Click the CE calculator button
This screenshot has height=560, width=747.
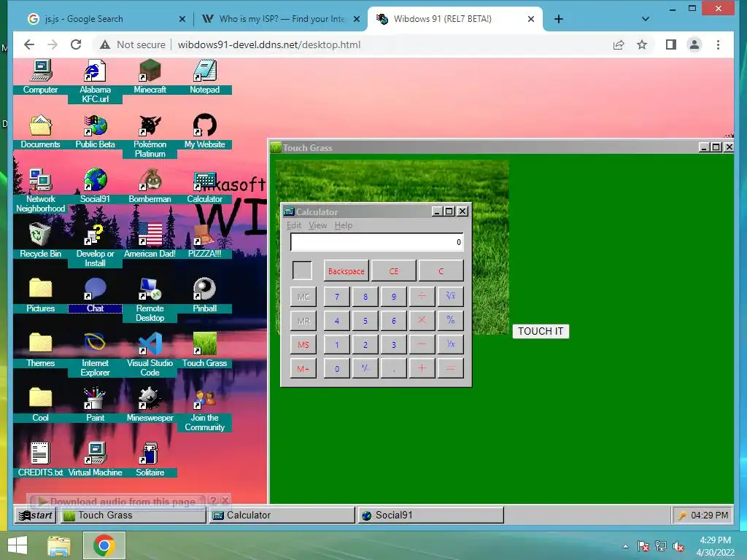393,271
